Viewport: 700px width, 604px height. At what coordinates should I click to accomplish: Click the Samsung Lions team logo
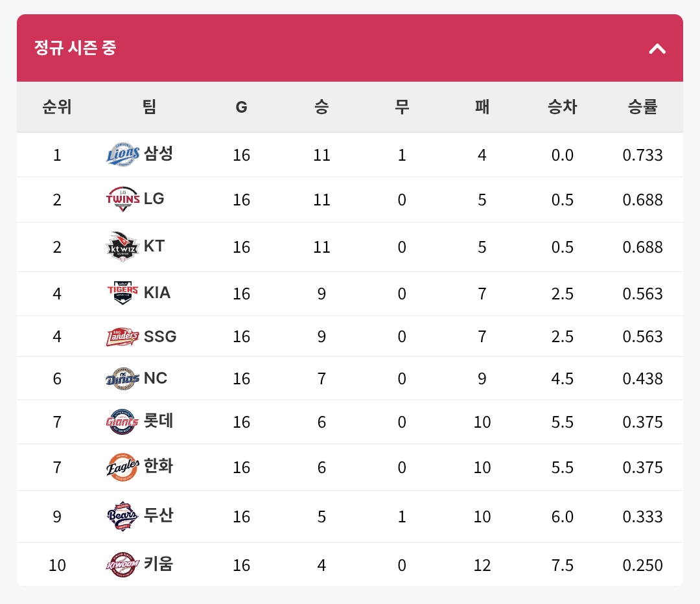[122, 154]
